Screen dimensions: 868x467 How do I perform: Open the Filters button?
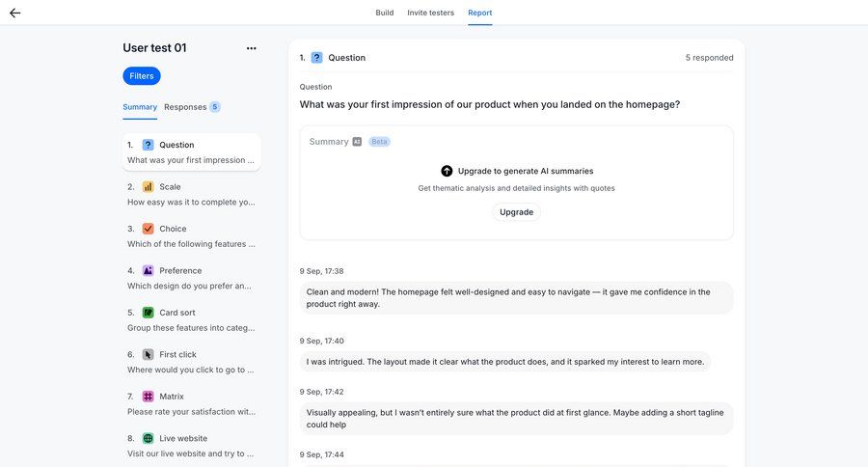[x=142, y=76]
